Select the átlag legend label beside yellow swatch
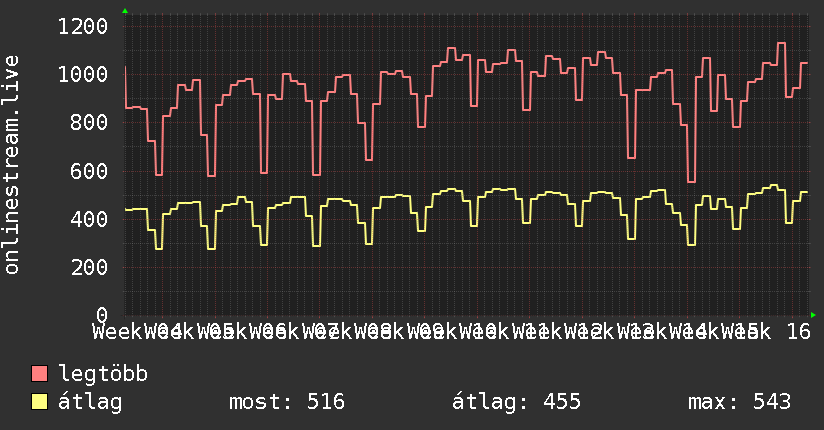This screenshot has width=824, height=430. tap(90, 402)
